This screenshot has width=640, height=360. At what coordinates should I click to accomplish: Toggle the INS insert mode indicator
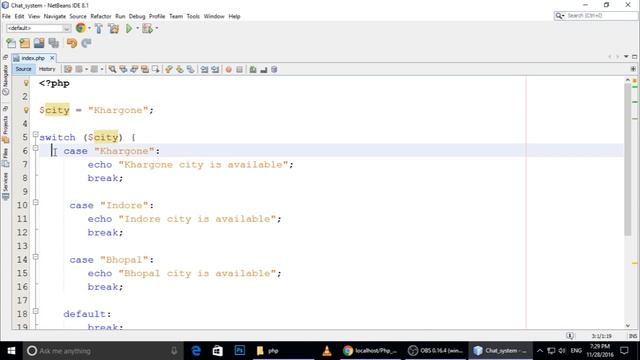coord(633,336)
